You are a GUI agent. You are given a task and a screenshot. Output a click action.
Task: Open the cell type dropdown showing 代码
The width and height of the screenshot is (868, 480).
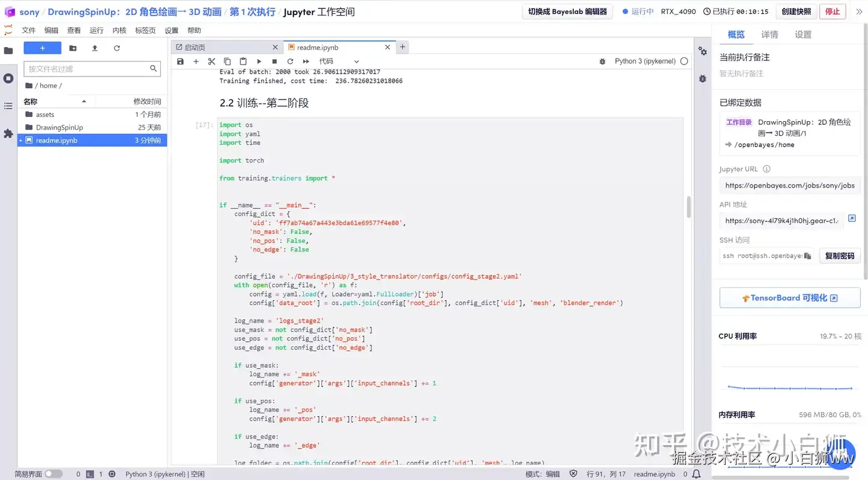coord(339,62)
